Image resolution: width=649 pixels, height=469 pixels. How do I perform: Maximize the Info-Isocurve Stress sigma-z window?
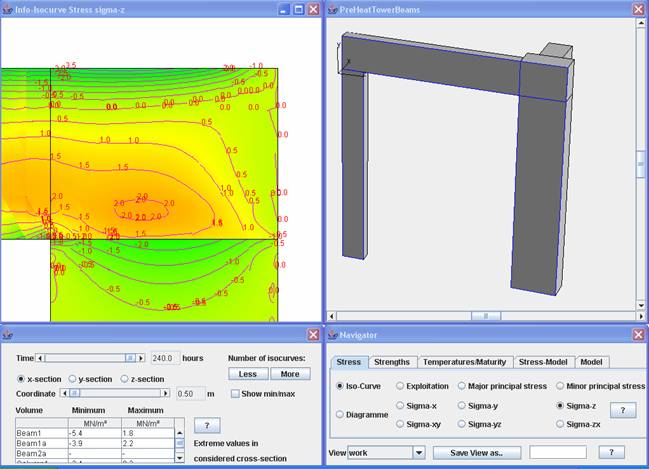pos(298,10)
